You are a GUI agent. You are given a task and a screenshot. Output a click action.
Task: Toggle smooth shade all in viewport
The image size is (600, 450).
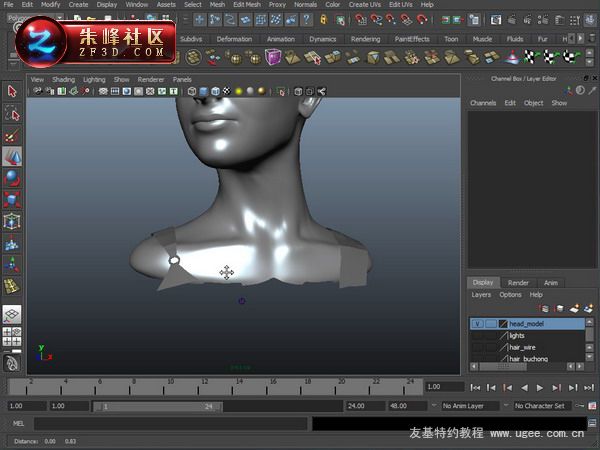click(204, 91)
